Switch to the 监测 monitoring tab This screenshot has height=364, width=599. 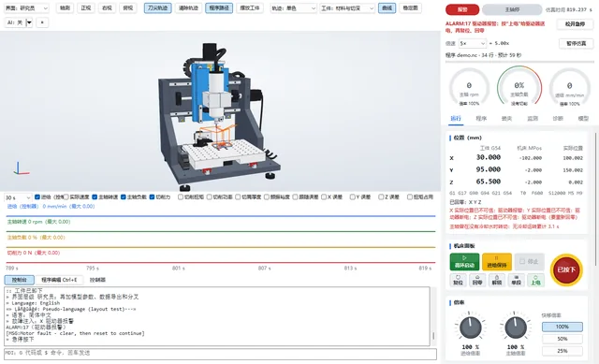pos(533,119)
